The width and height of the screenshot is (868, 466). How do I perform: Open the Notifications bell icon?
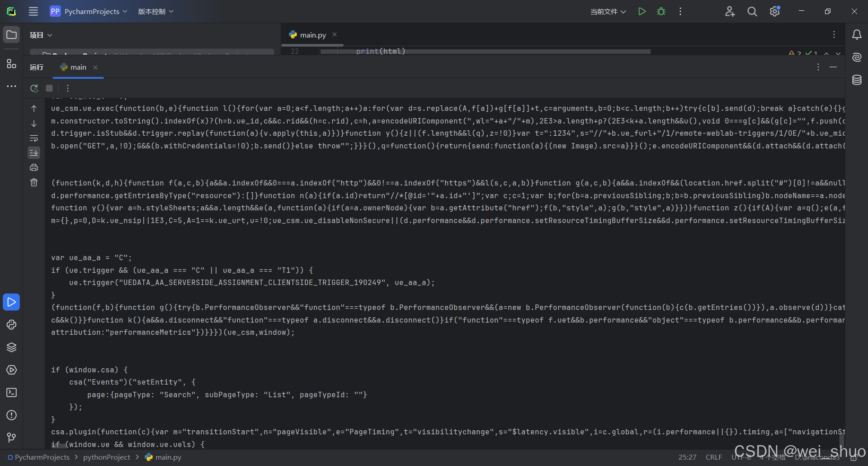857,35
